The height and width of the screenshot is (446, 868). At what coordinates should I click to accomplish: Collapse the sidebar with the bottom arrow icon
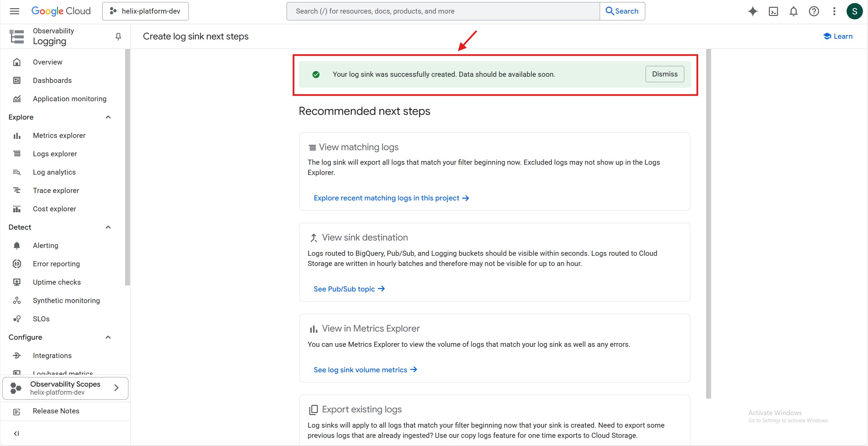click(16, 433)
